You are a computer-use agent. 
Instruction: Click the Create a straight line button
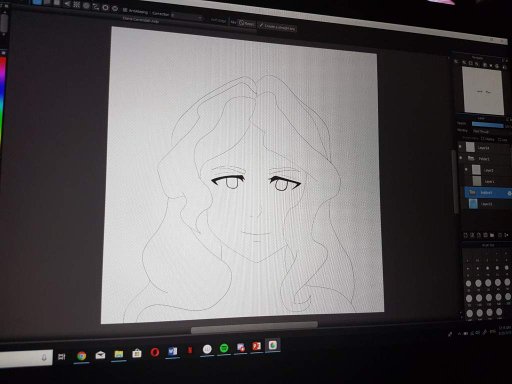pos(277,27)
